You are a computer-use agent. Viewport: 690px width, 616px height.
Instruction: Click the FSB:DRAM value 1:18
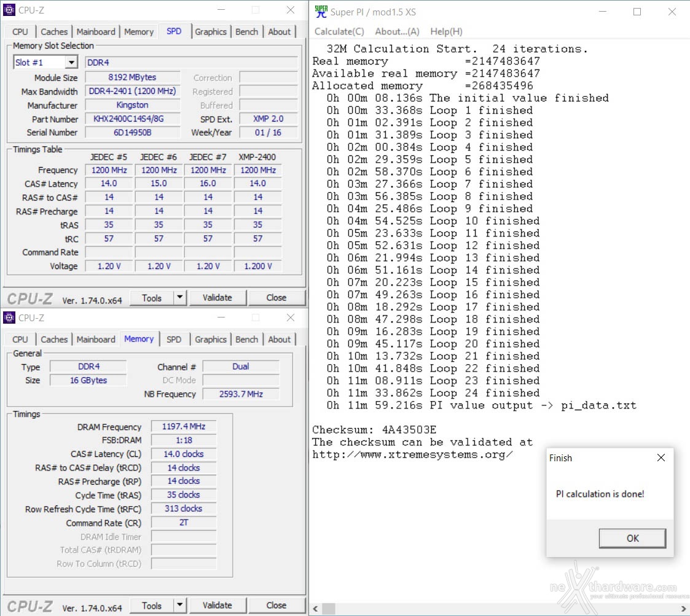(x=184, y=440)
